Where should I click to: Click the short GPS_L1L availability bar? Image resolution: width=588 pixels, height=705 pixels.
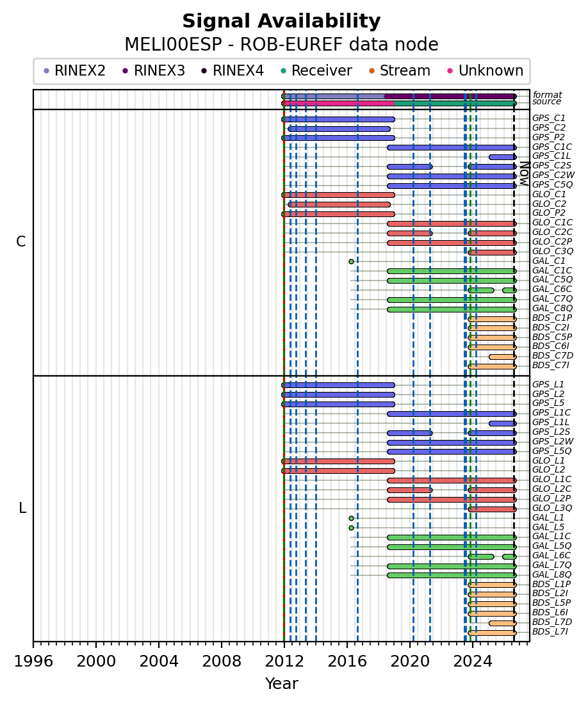503,423
